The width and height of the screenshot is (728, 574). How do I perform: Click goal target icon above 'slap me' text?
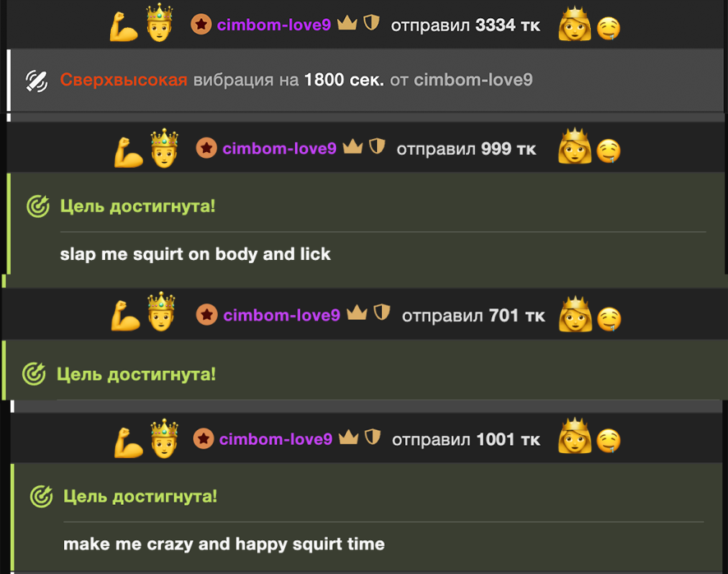click(x=38, y=206)
